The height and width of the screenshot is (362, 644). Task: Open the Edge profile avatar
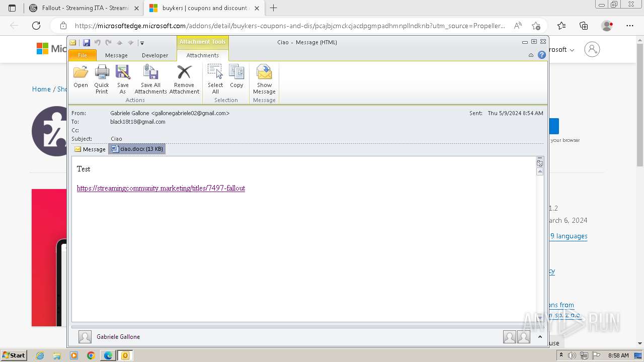[607, 26]
